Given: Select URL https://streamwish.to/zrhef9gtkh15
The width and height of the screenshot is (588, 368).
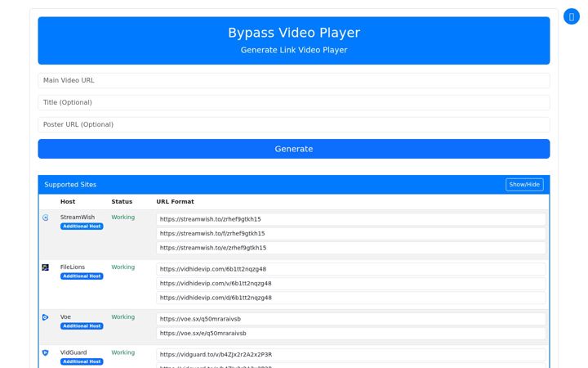Looking at the screenshot, I should 351,219.
